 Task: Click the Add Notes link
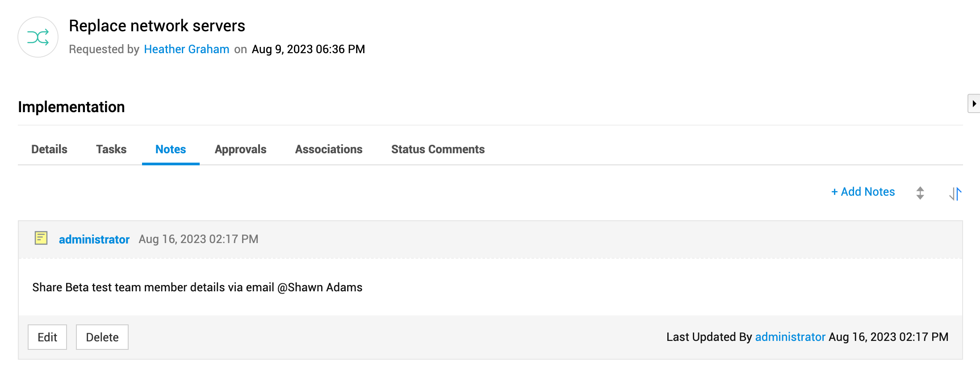pos(863,192)
